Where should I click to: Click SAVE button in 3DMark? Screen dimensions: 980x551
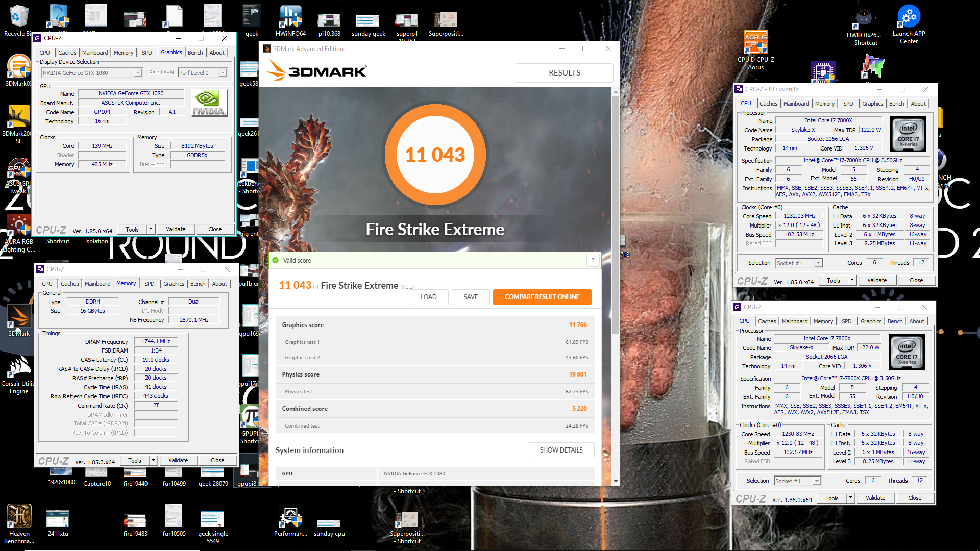coord(471,297)
